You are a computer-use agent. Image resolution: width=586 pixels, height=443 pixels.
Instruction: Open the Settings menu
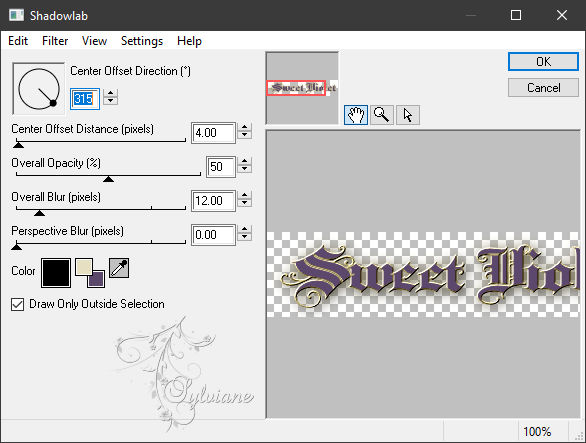coord(142,41)
